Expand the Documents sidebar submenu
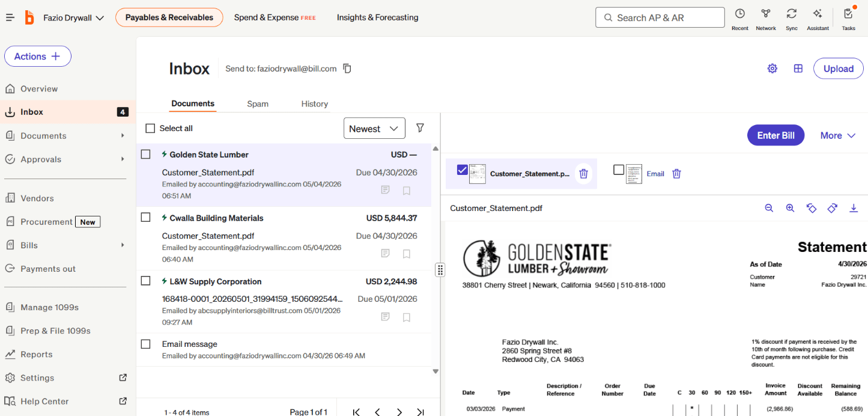Viewport: 868px width, 416px height. (x=123, y=136)
